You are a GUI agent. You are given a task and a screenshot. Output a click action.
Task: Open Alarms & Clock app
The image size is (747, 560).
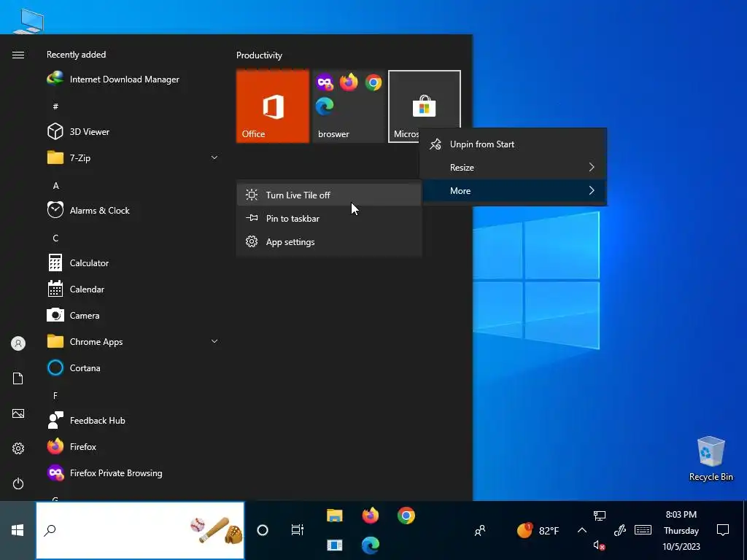click(88, 210)
